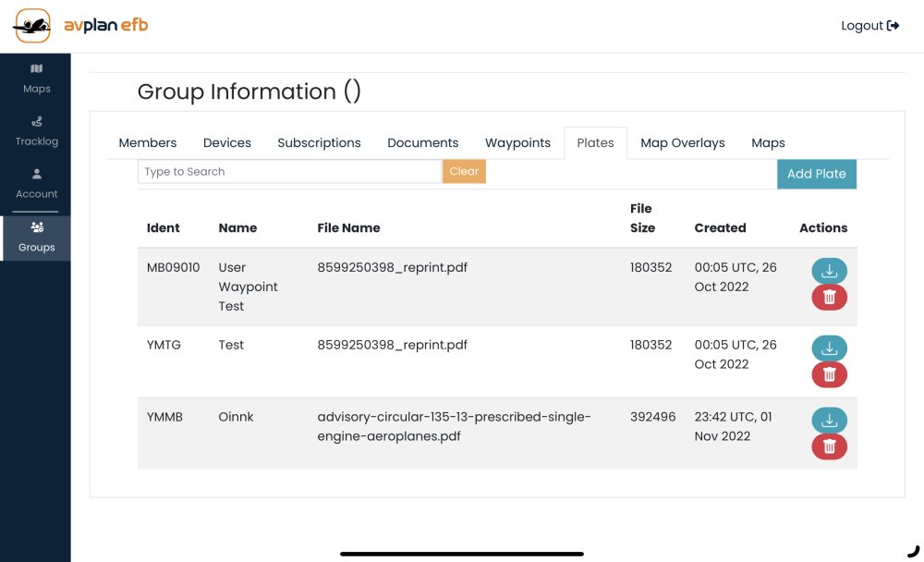Delete the MB09010 User Waypoint Test plate
This screenshot has height=562, width=924.
(x=829, y=297)
